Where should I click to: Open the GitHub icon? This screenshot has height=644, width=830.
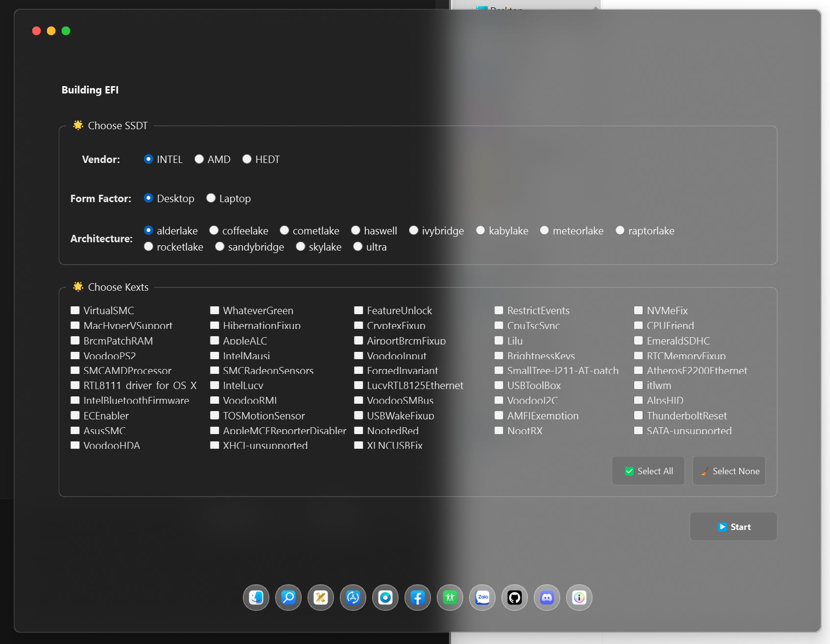point(514,598)
